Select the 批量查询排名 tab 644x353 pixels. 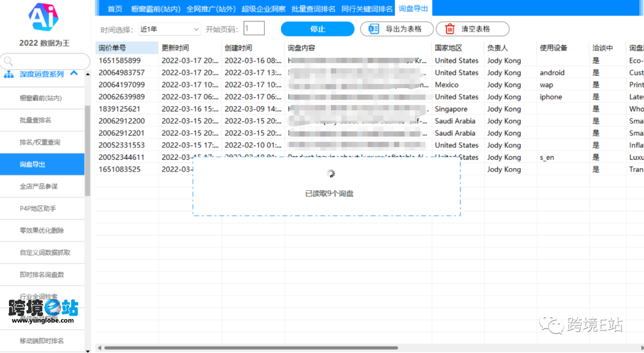pyautogui.click(x=314, y=8)
